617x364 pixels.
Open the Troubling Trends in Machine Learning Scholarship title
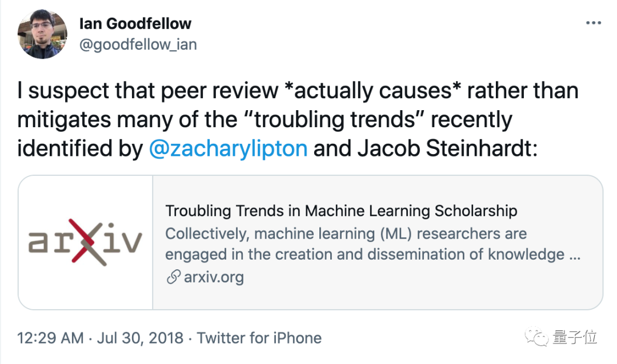pyautogui.click(x=341, y=211)
